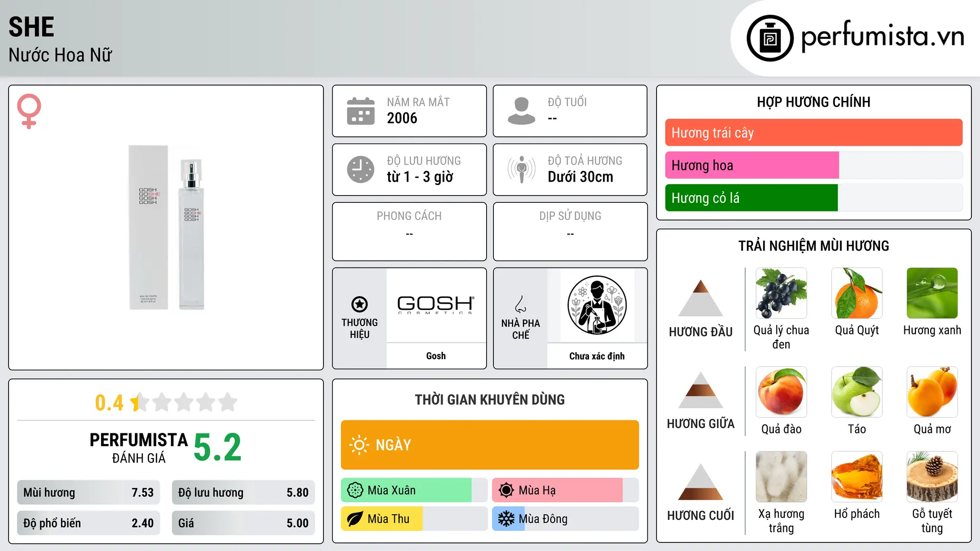This screenshot has width=980, height=551.
Task: Click the star rating row next to 0.4
Action: 184,402
